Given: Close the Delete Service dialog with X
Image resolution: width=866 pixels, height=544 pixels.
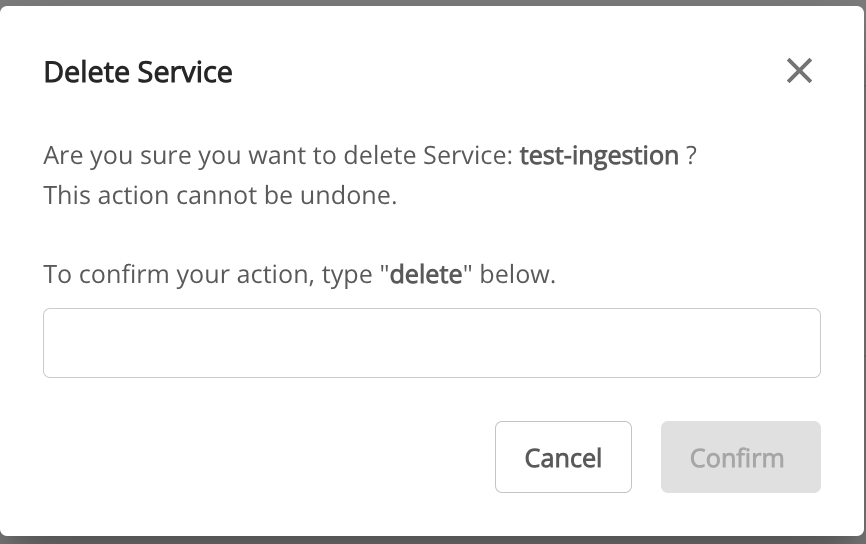Looking at the screenshot, I should pyautogui.click(x=799, y=71).
